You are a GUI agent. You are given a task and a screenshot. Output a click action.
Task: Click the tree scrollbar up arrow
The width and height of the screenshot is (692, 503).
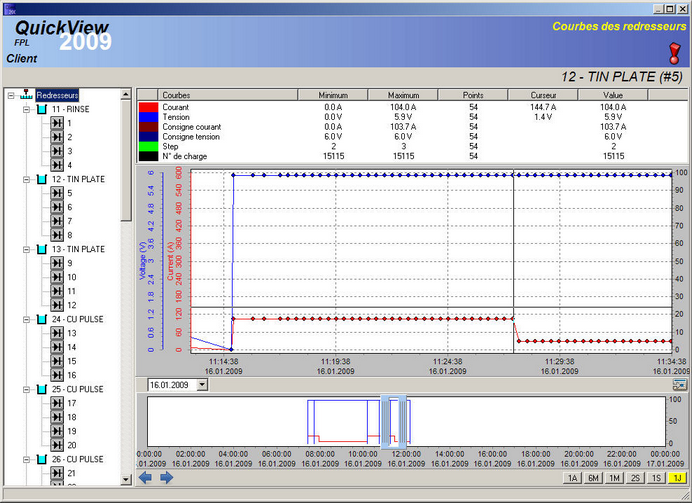click(126, 94)
